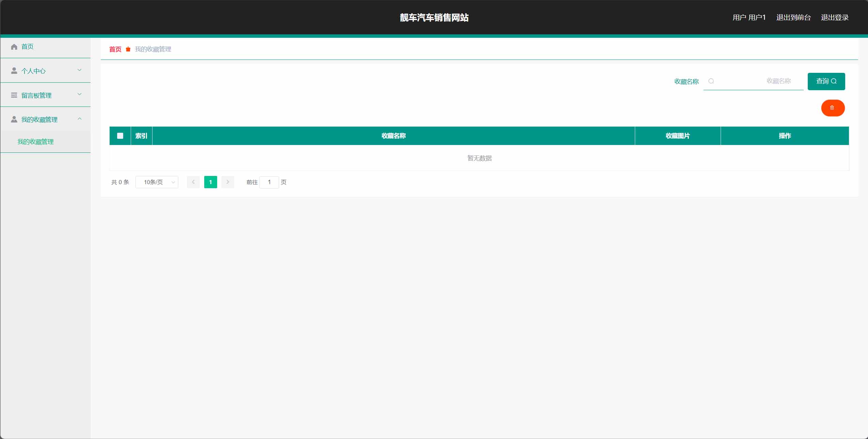868x439 pixels.
Task: Expand the 留言板管理 chevron
Action: tap(79, 94)
